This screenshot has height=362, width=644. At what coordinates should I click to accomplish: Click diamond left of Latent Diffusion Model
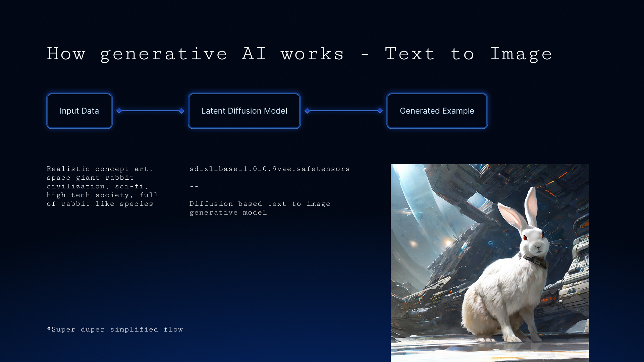click(x=181, y=111)
